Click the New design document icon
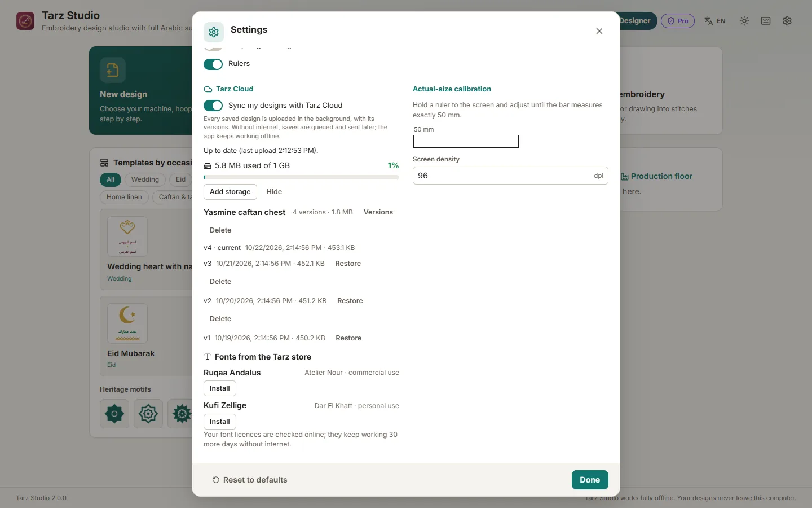 point(113,70)
